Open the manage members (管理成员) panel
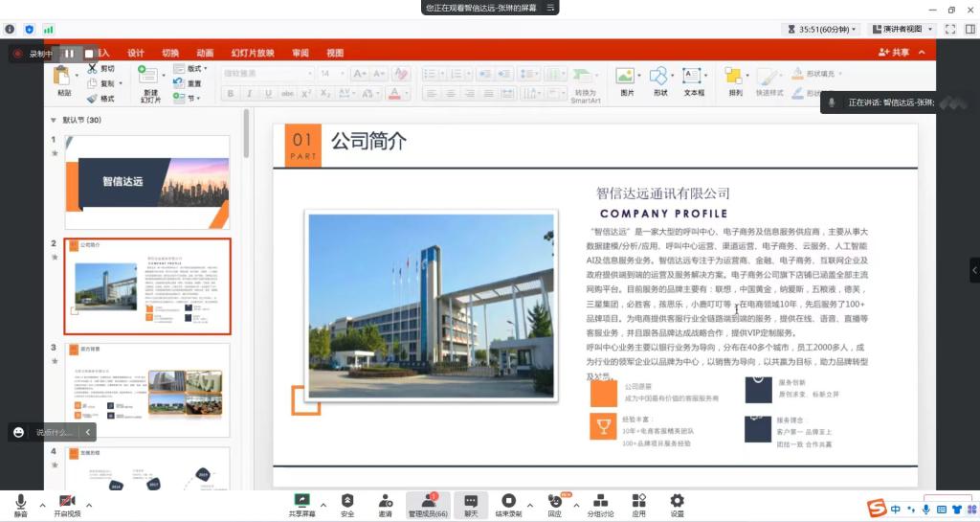The image size is (980, 522). pyautogui.click(x=428, y=505)
